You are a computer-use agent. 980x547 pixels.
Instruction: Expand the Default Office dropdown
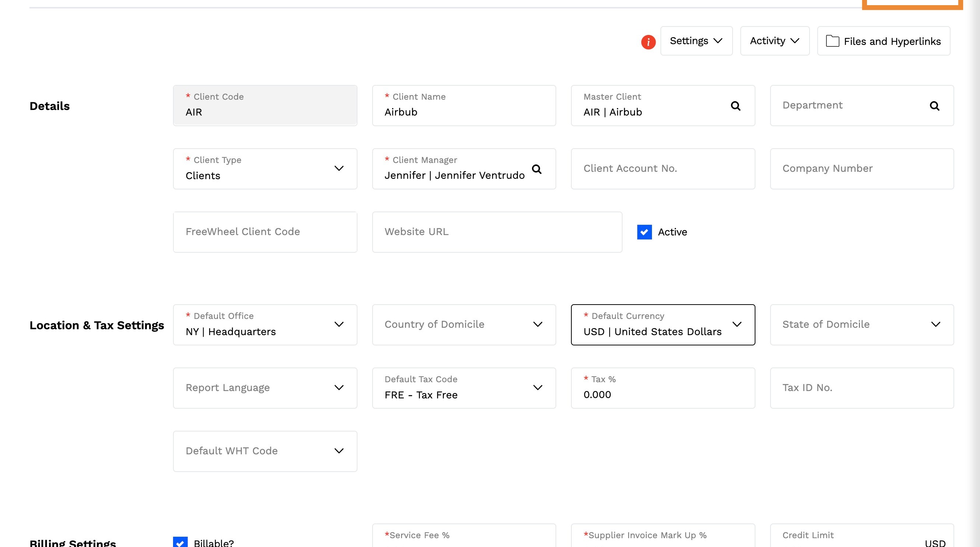click(265, 324)
